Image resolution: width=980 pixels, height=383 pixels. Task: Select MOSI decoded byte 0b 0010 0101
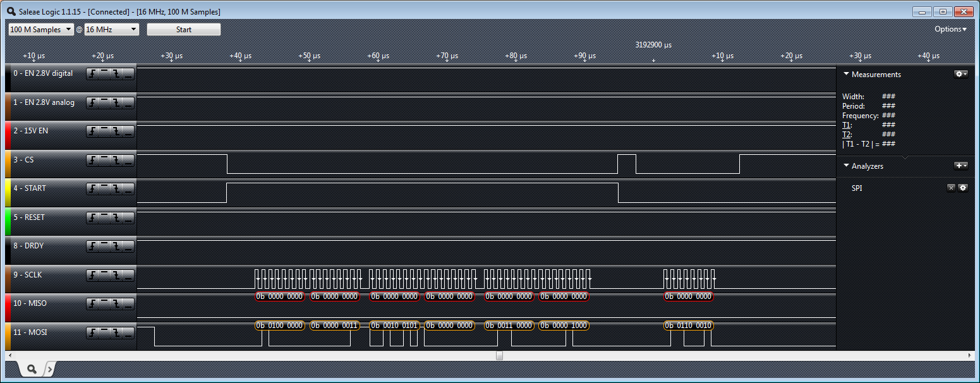[395, 325]
